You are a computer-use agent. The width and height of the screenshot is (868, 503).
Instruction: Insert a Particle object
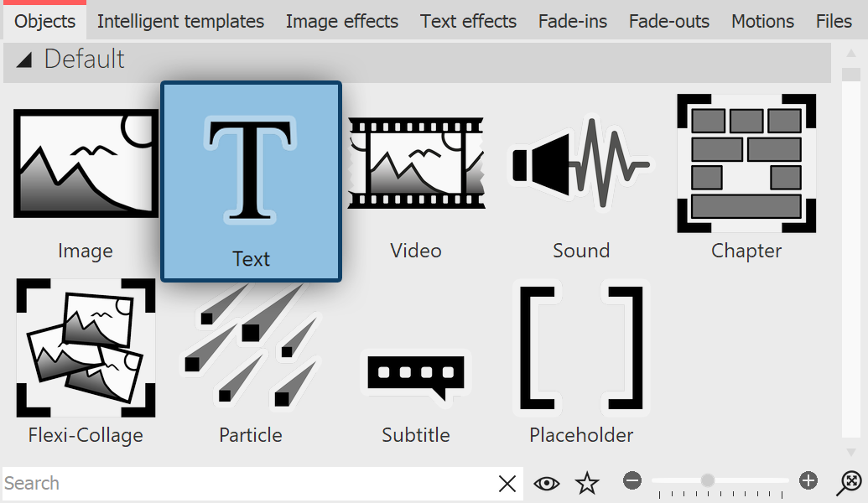[250, 348]
